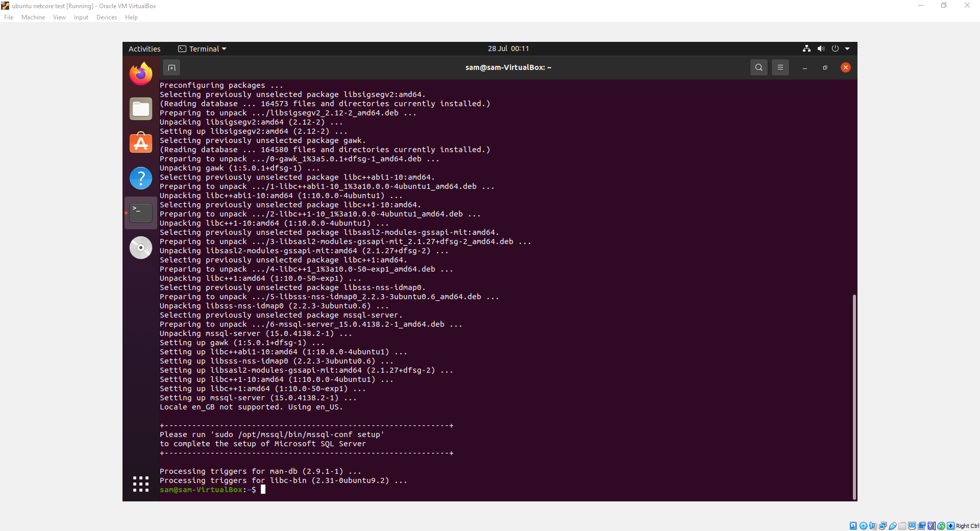
Task: Click the terminal title sam@sam-VirtualBox: ~
Action: coord(508,67)
